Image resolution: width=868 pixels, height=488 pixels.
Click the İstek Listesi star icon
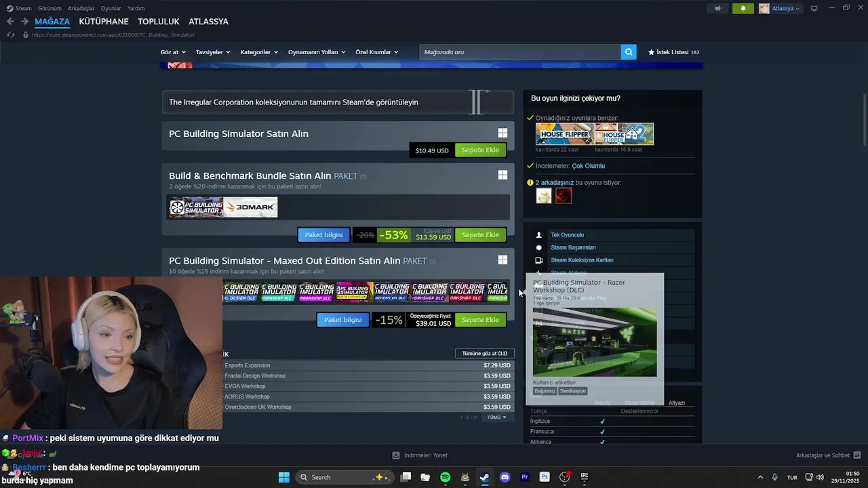pyautogui.click(x=651, y=52)
